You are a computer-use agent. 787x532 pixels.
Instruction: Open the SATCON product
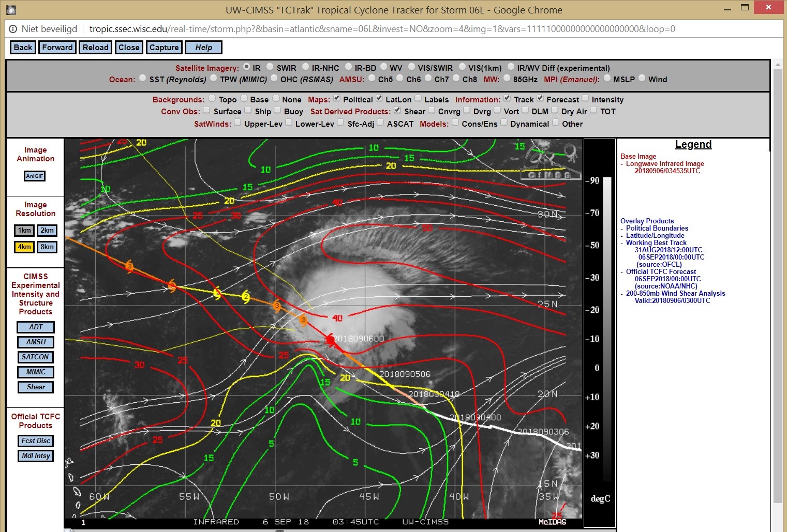(x=36, y=357)
